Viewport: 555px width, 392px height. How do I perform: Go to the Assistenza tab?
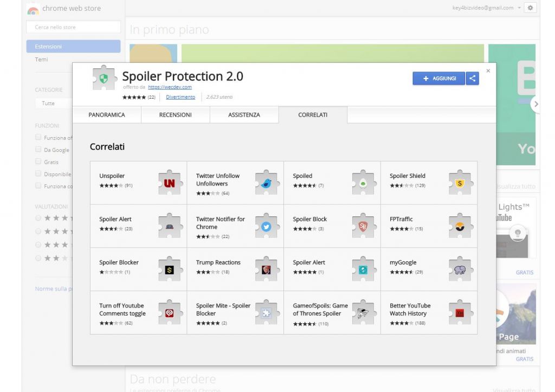pyautogui.click(x=244, y=115)
